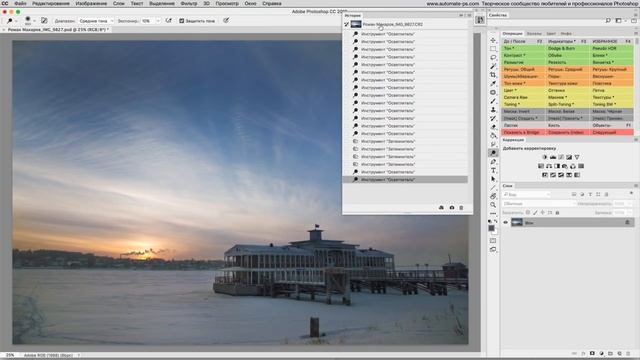
Task: Create new document from current history state
Action: pos(441,208)
